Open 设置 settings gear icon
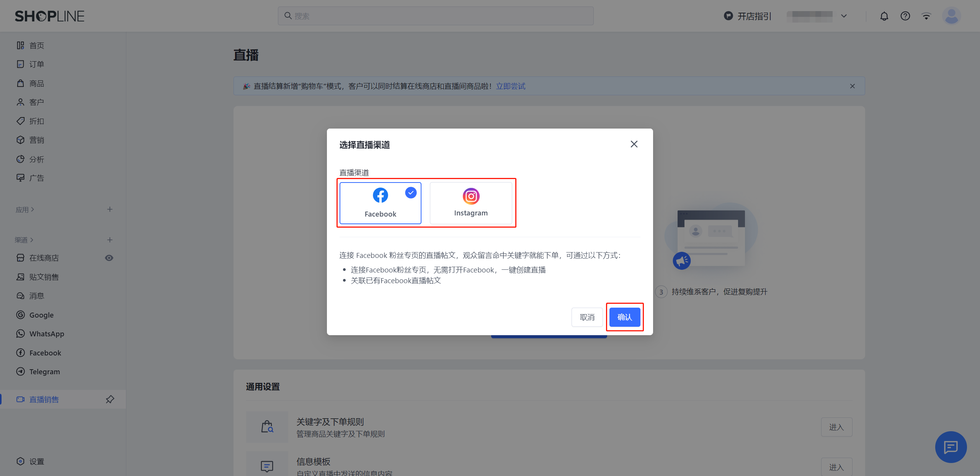This screenshot has width=980, height=476. pyautogui.click(x=20, y=461)
